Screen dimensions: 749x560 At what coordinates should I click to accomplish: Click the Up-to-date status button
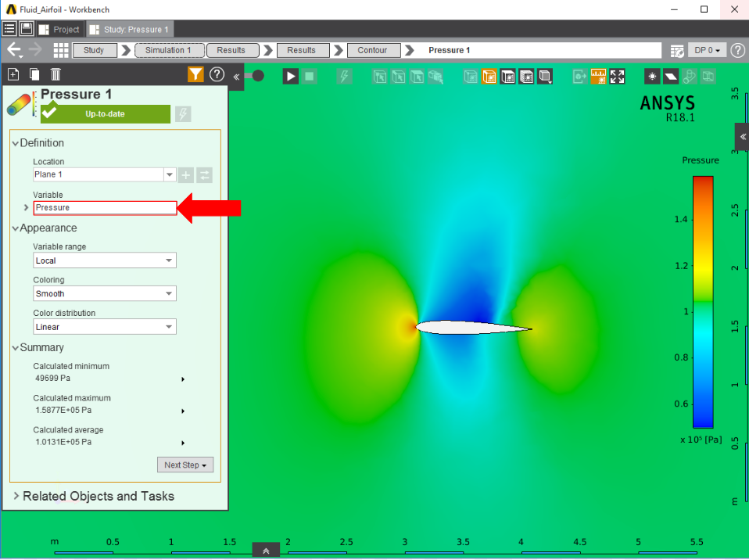click(x=105, y=113)
